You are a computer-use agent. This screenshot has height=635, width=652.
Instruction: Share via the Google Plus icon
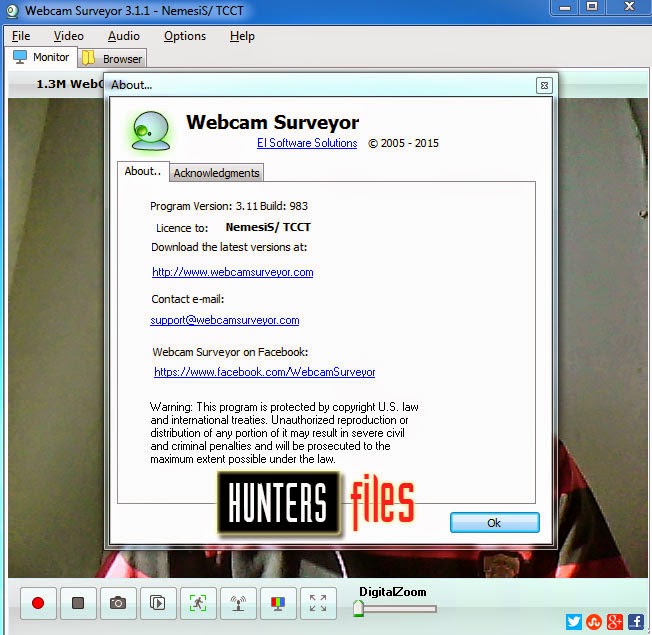(615, 622)
